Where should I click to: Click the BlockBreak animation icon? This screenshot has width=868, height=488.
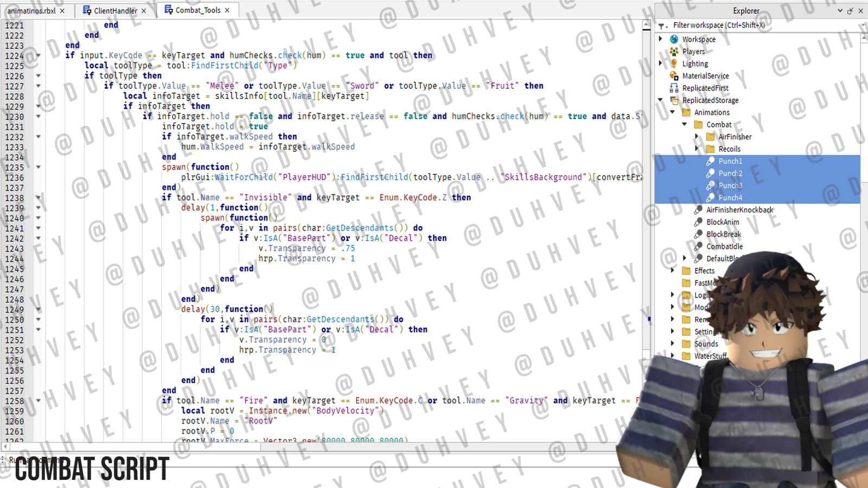pyautogui.click(x=698, y=234)
